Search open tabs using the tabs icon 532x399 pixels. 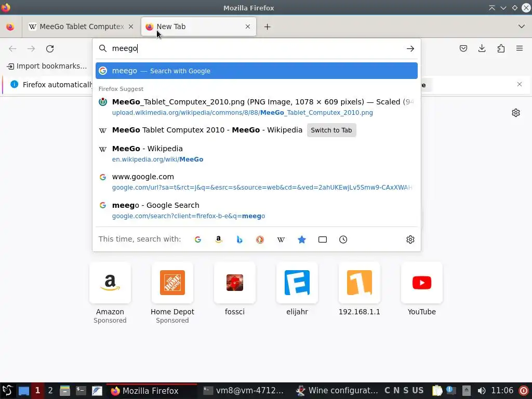[322, 240]
